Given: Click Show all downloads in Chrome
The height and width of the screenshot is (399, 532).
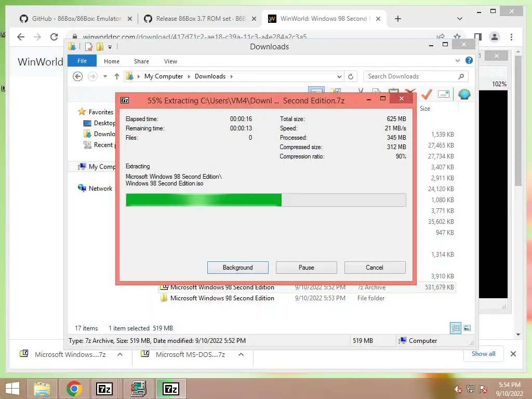Looking at the screenshot, I should pyautogui.click(x=484, y=353).
